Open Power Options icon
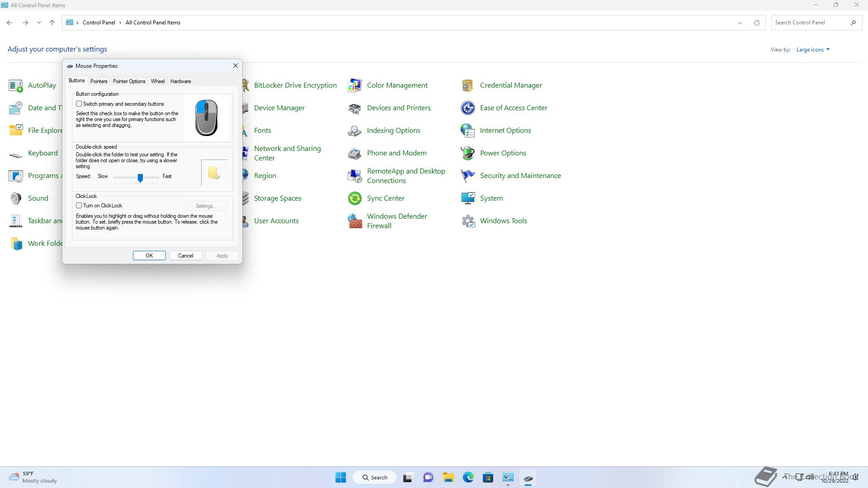This screenshot has width=868, height=488. [468, 153]
